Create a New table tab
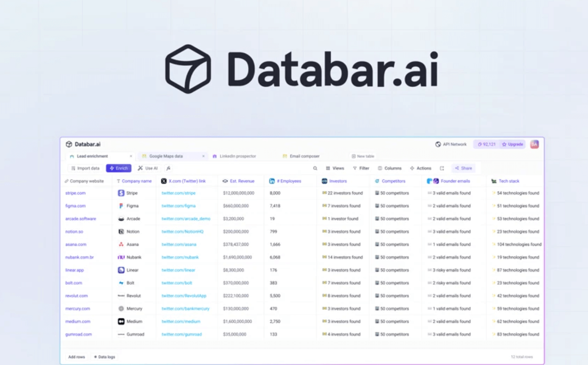 coord(363,156)
